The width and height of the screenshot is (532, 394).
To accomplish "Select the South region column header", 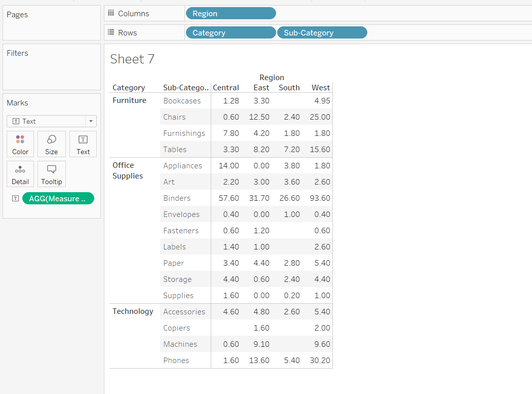I will (x=289, y=88).
